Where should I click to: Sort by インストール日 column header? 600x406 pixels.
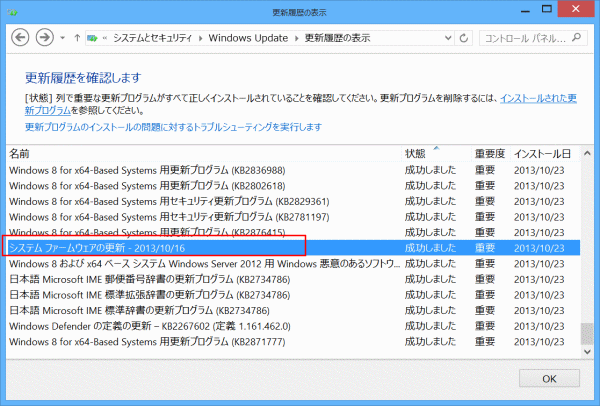point(542,154)
